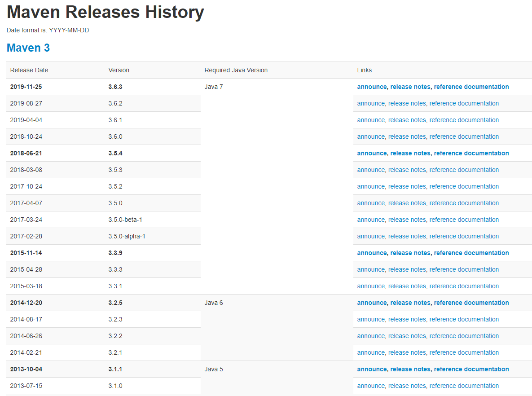Viewport: 532px width, 396px height.
Task: Click the Java 7 requirement cell
Action: [x=277, y=186]
